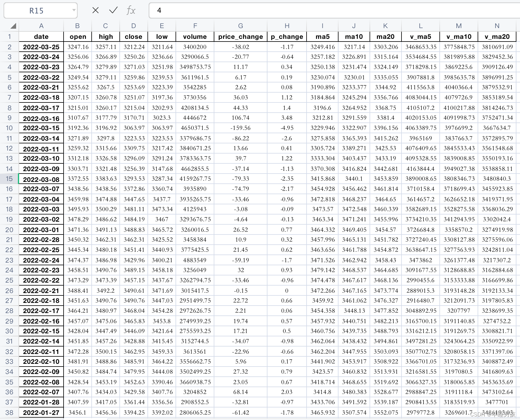Select column H header
This screenshot has width=520, height=420.
tap(287, 26)
